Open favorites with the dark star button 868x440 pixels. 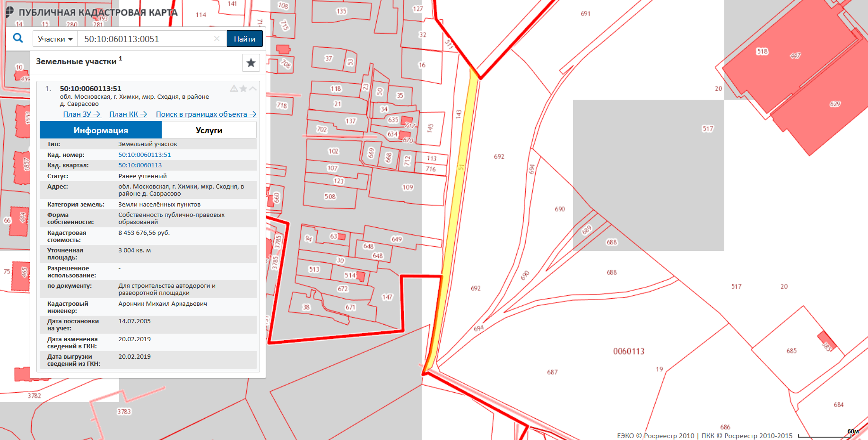251,63
